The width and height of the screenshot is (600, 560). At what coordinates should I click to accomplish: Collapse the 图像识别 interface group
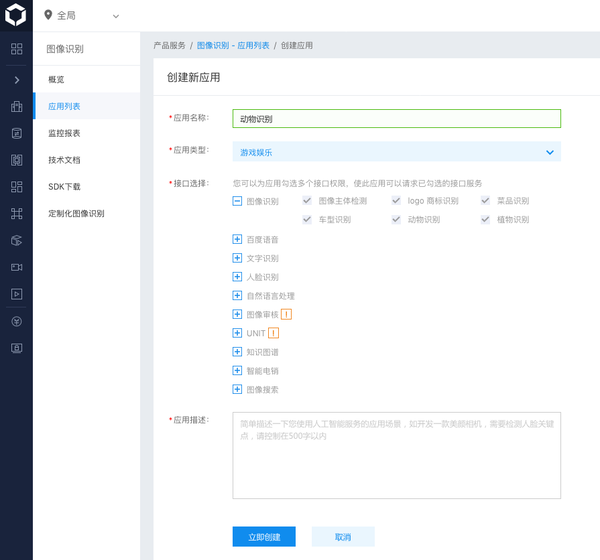tap(237, 201)
